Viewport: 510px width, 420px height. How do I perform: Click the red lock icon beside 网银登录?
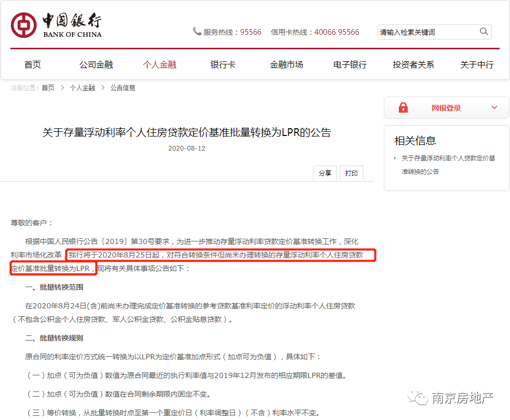tap(403, 107)
